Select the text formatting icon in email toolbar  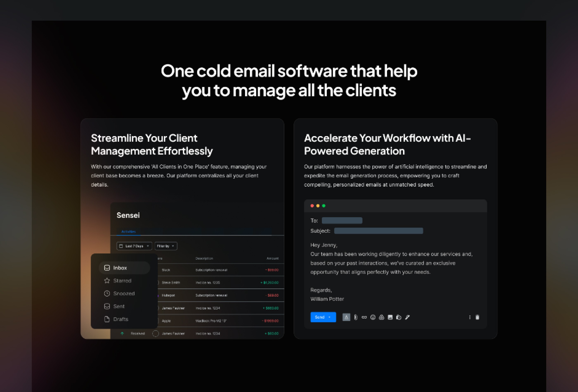pyautogui.click(x=346, y=317)
